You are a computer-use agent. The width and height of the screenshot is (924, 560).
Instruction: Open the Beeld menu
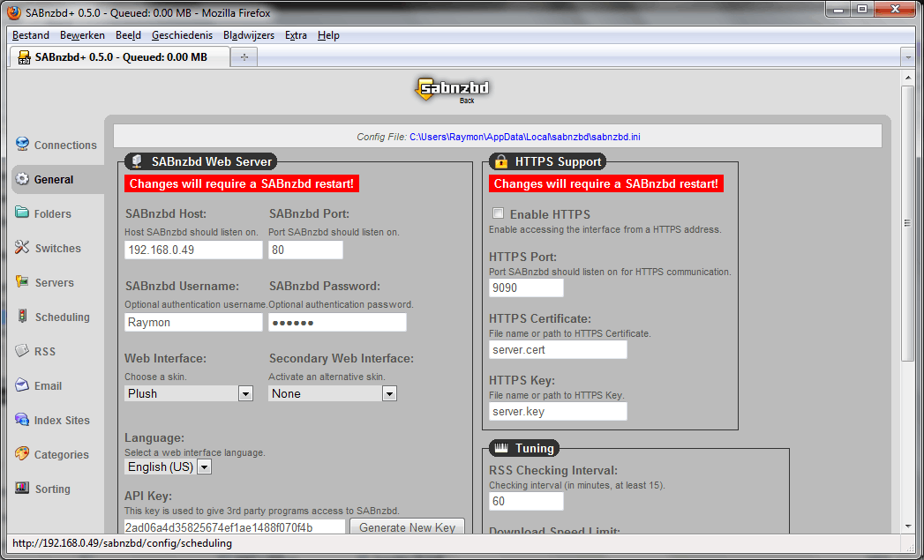tap(128, 35)
